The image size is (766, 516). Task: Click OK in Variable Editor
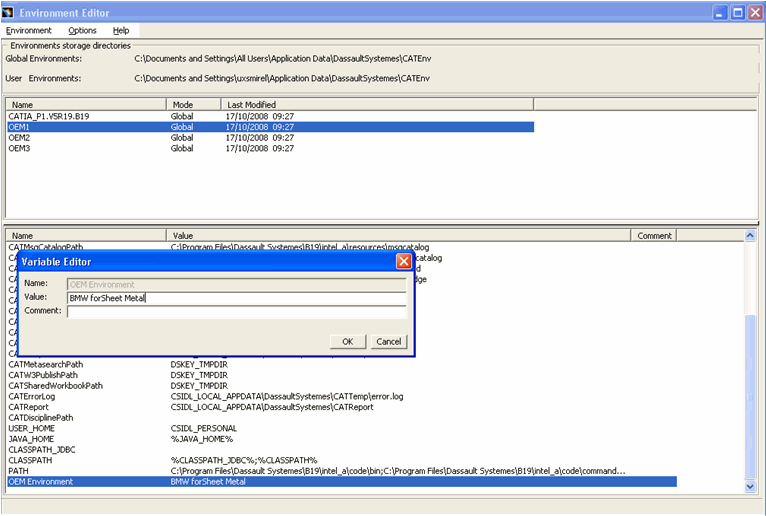(x=347, y=341)
